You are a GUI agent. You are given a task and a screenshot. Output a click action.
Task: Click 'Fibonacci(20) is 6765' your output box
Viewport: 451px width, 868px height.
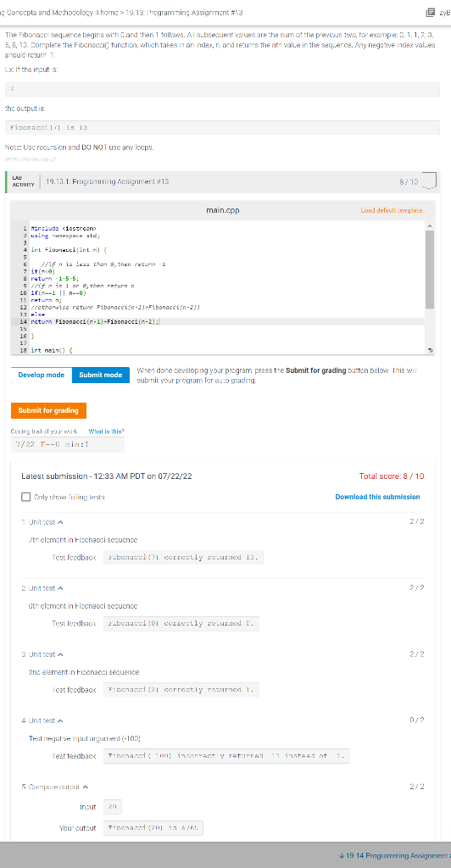(153, 829)
